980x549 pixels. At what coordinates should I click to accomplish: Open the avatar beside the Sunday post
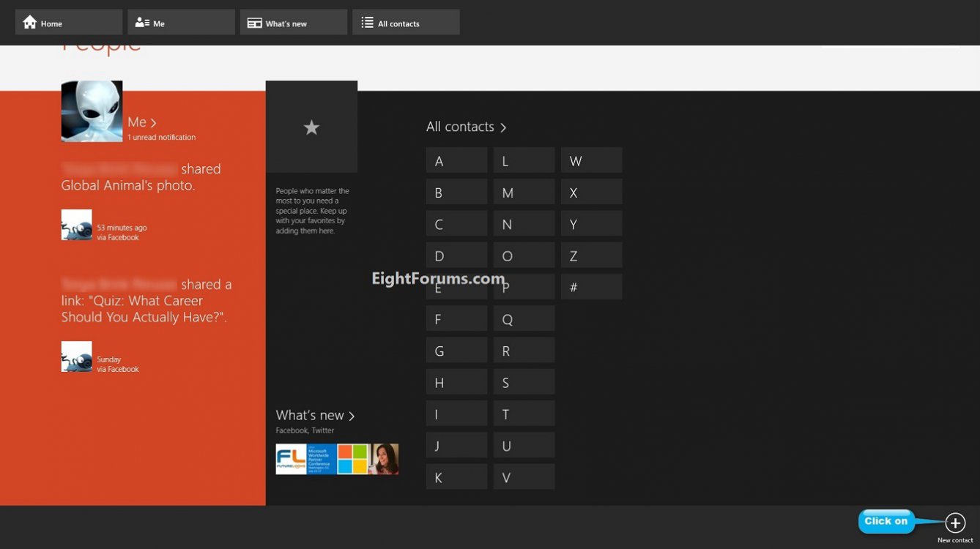click(77, 356)
